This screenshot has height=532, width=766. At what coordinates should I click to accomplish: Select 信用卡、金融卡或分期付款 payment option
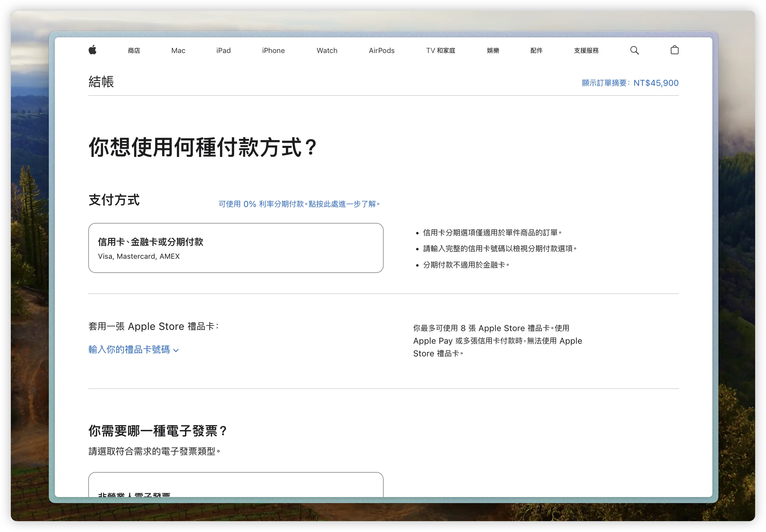pos(236,248)
